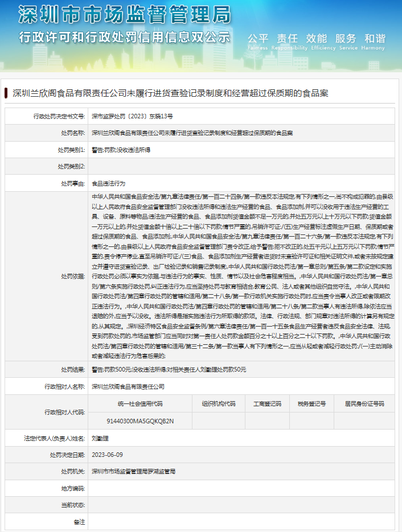Select the 处罚名称 value text
Viewport: 402px width, 532px height.
click(192, 133)
